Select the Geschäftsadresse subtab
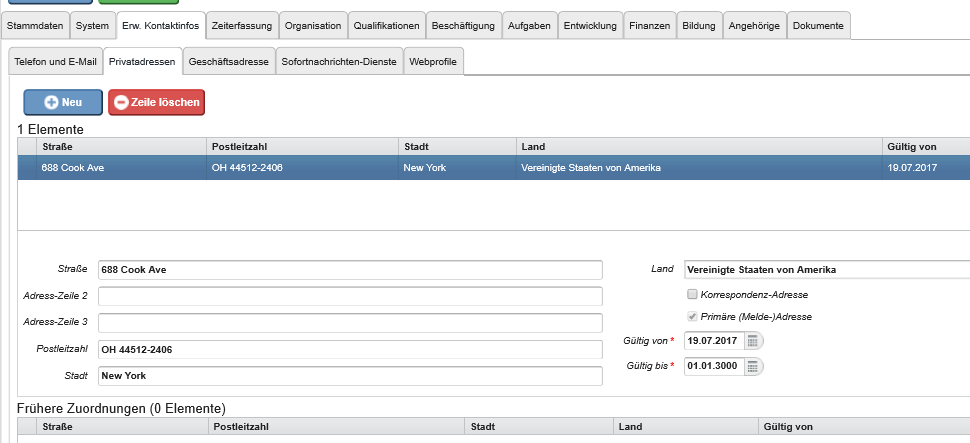The image size is (970, 443). tap(228, 62)
